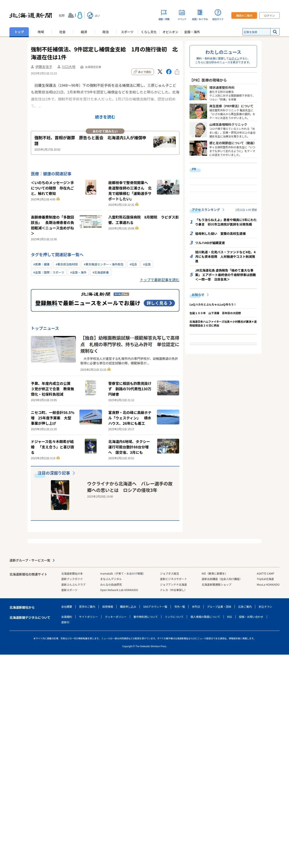The width and height of the screenshot is (289, 868).
Task: Share article on X
Action: [160, 72]
